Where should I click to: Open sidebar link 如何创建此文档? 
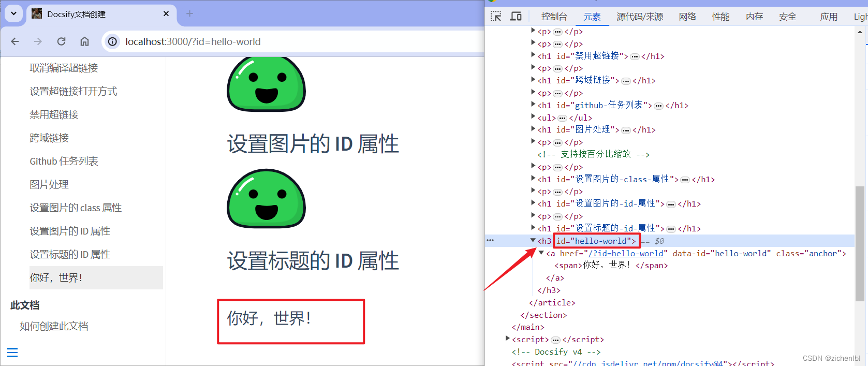(54, 326)
